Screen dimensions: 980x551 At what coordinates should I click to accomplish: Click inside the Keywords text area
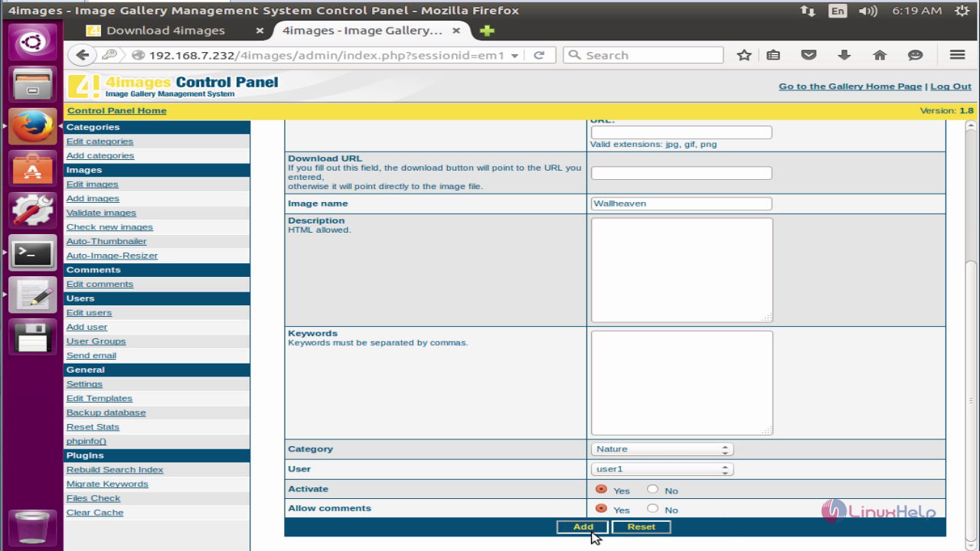click(x=681, y=383)
